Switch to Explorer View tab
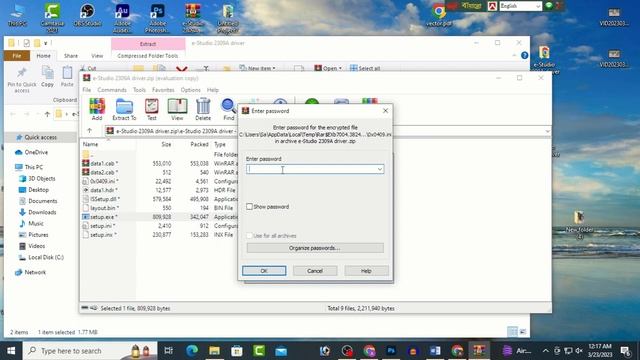 point(97,56)
